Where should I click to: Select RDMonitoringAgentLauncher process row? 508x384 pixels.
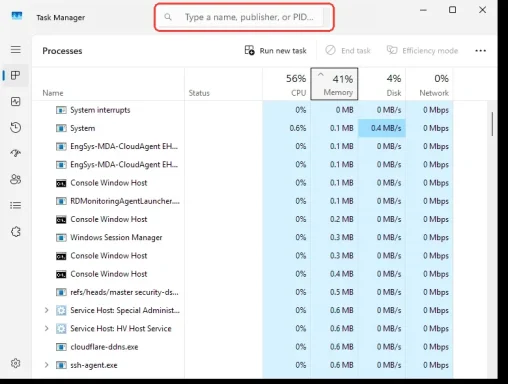(x=243, y=201)
